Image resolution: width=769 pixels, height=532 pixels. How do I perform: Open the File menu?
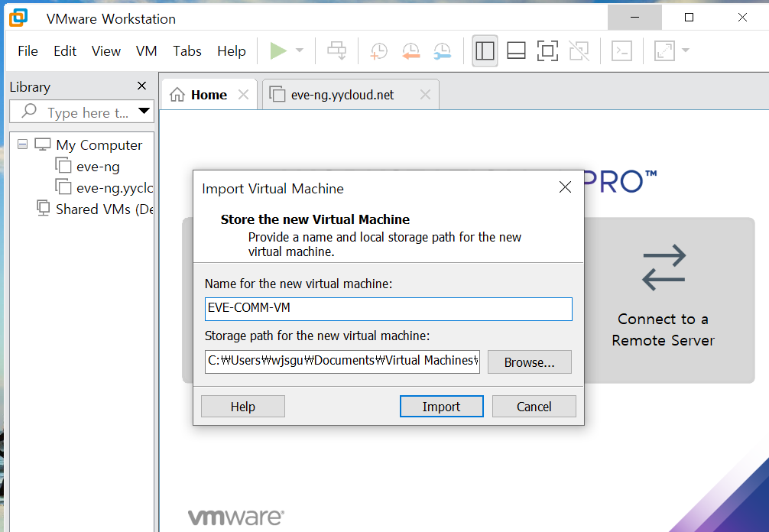click(x=28, y=51)
